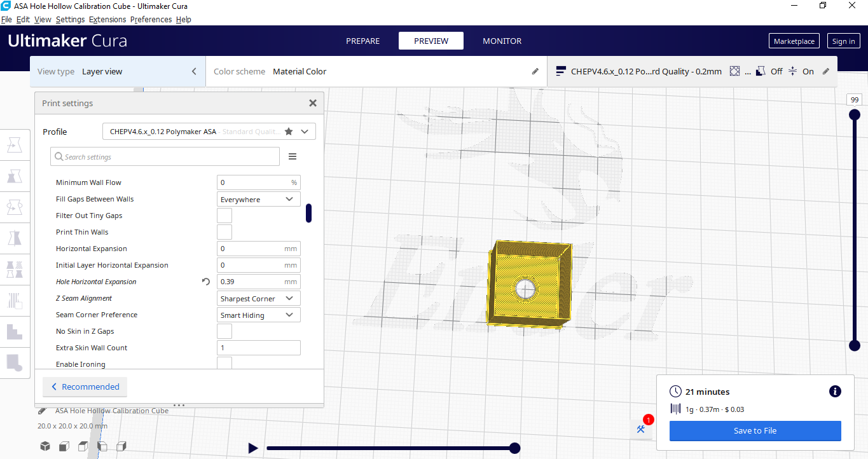Enable Ironing checkbox
Screen dimensions: 868x459
(x=224, y=363)
